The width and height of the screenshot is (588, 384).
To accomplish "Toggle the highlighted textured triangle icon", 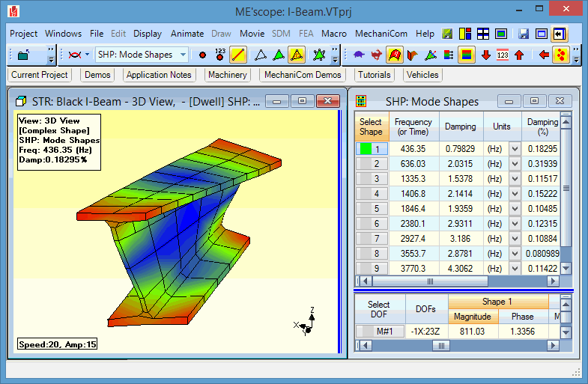I will coord(297,55).
